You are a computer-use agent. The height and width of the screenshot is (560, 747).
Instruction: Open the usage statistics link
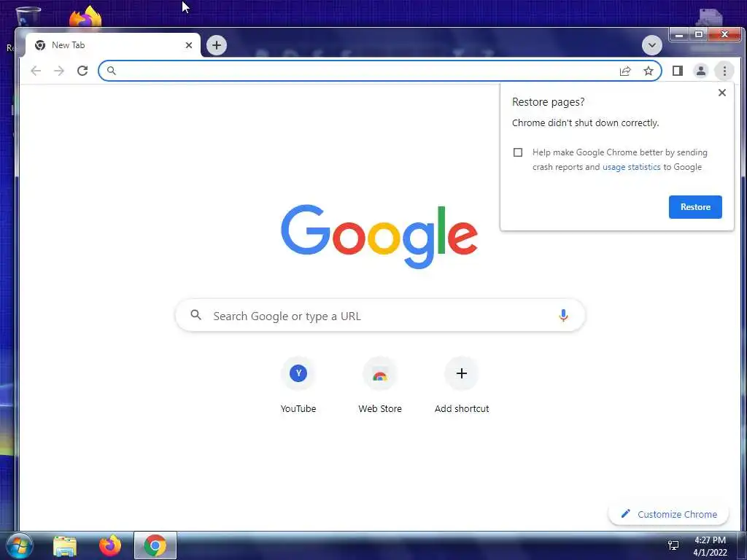click(631, 167)
